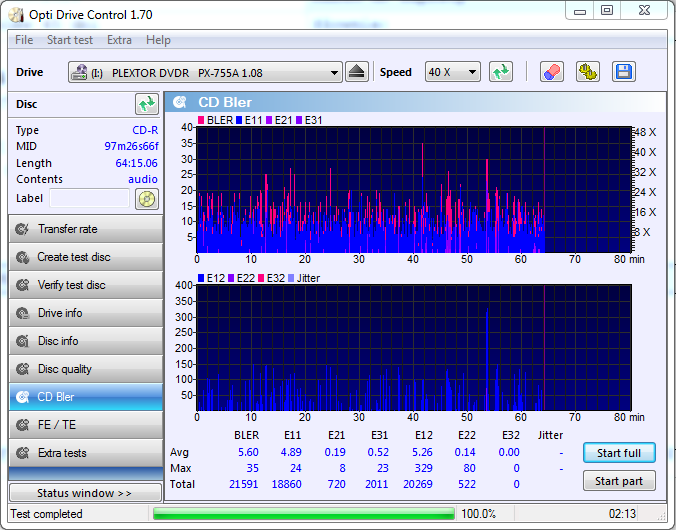Image resolution: width=676 pixels, height=530 pixels.
Task: Click the Disc quality icon
Action: coord(22,369)
